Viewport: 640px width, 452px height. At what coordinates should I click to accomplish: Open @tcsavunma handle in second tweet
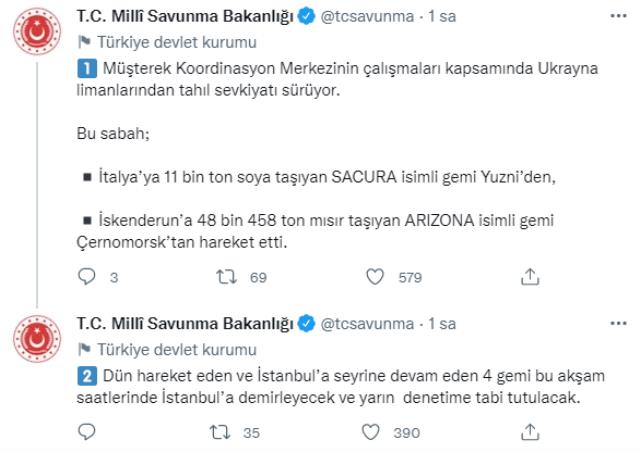click(x=367, y=324)
